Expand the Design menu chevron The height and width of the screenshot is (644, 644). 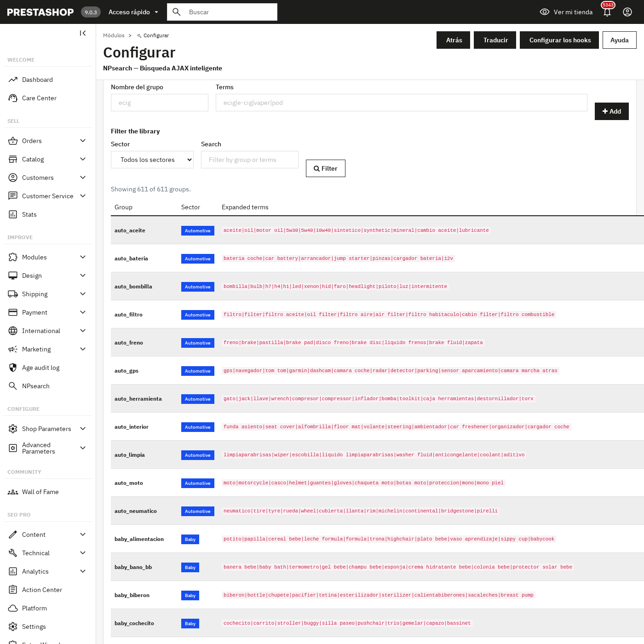[83, 276]
